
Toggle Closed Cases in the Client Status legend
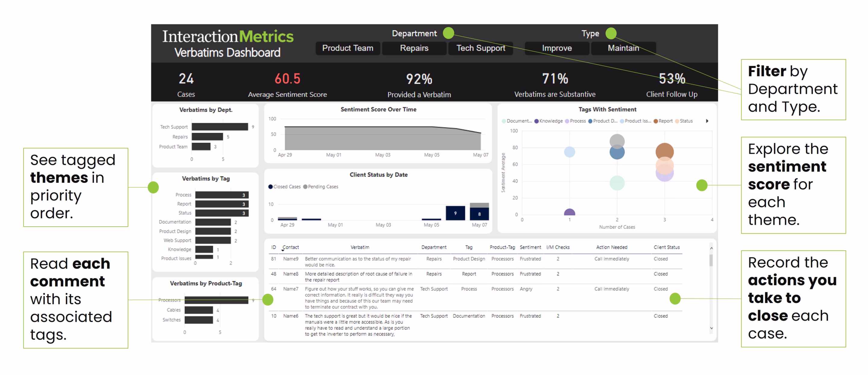[285, 187]
